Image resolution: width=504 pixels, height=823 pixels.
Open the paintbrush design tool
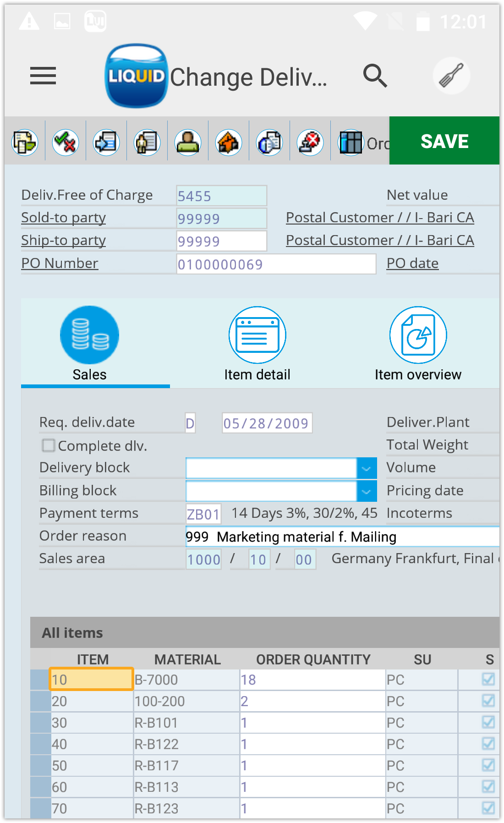click(x=451, y=76)
